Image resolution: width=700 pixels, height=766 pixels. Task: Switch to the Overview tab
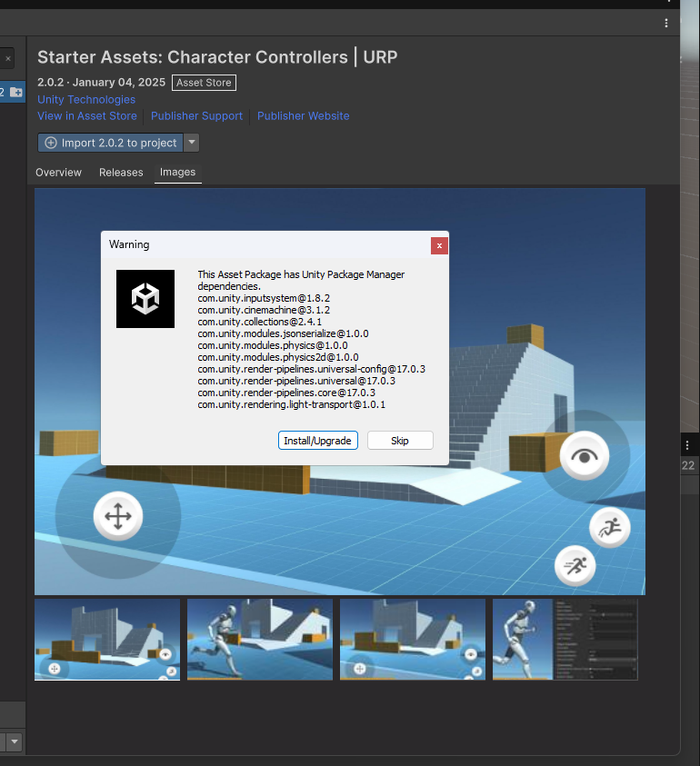[x=59, y=173]
